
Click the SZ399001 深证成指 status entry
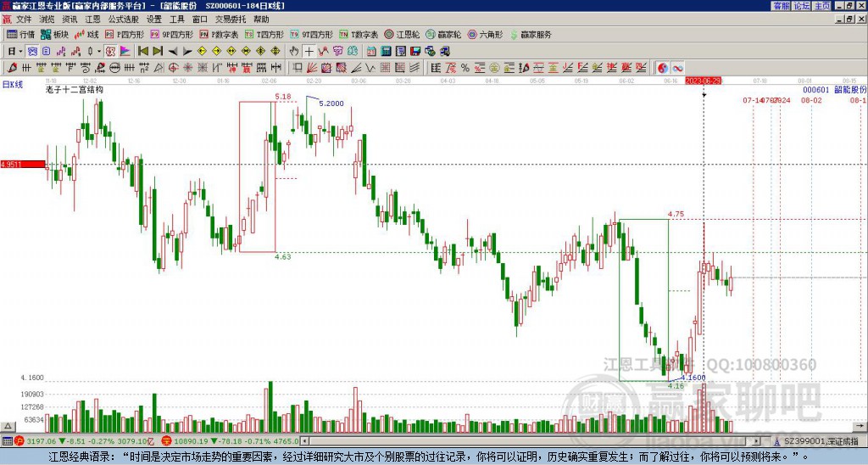coord(821,441)
